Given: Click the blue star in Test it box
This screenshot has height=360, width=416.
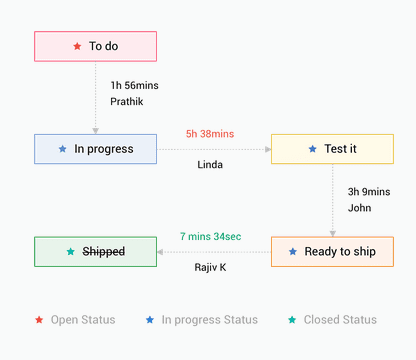Looking at the screenshot, I should pos(313,149).
